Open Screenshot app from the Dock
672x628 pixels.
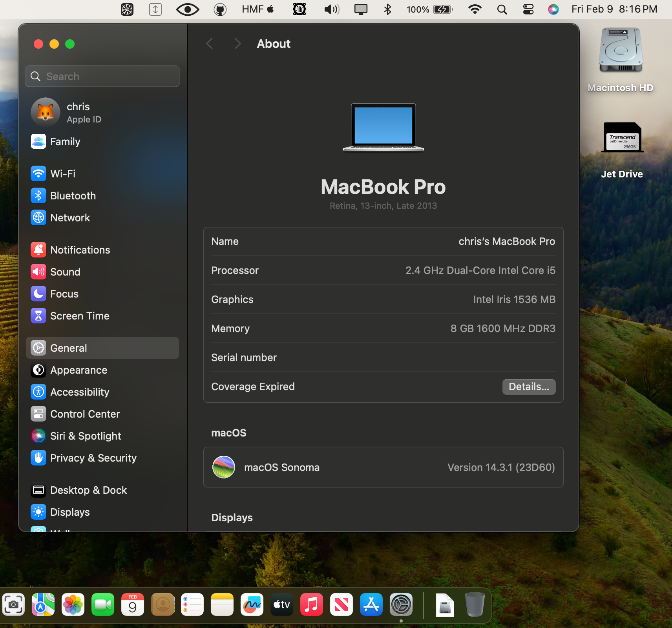tap(13, 604)
